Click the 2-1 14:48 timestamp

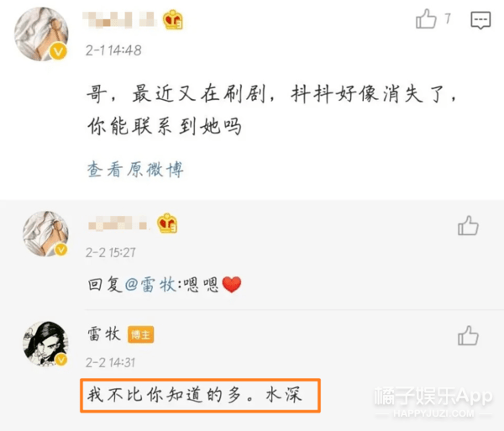click(x=113, y=50)
